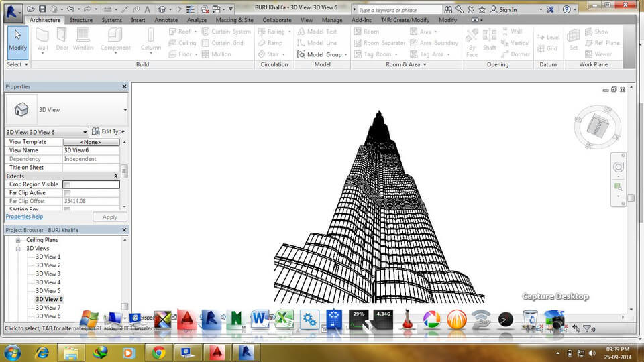Screen dimensions: 644x362
Task: Open the 3D View type selector dropdown
Action: 125,109
